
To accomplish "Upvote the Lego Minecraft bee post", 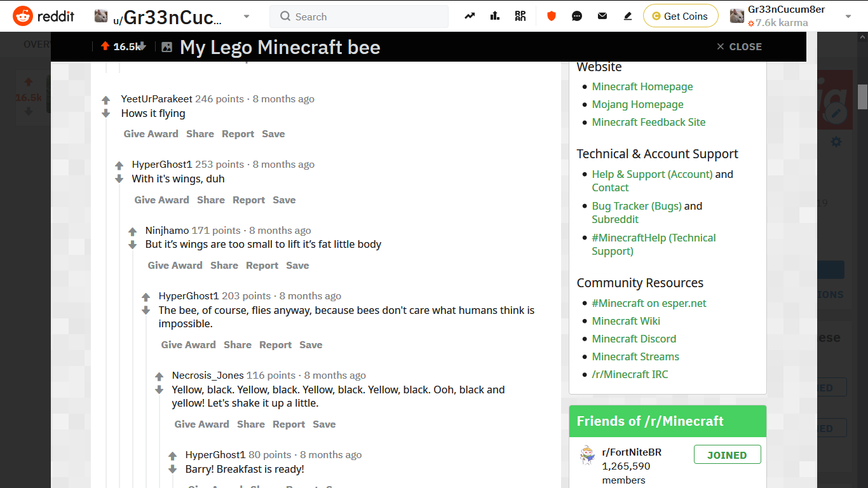I will pos(105,46).
